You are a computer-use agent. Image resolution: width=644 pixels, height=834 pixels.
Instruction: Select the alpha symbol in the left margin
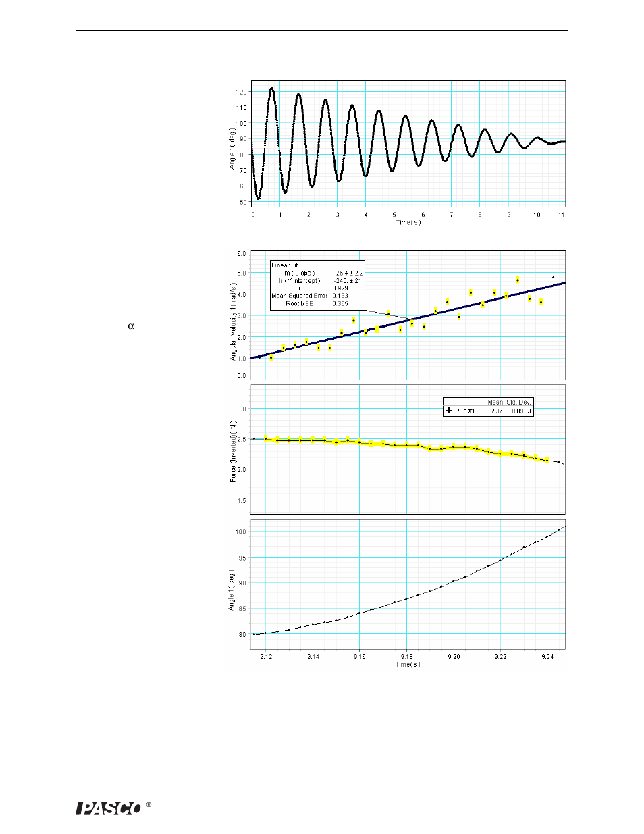pyautogui.click(x=131, y=326)
